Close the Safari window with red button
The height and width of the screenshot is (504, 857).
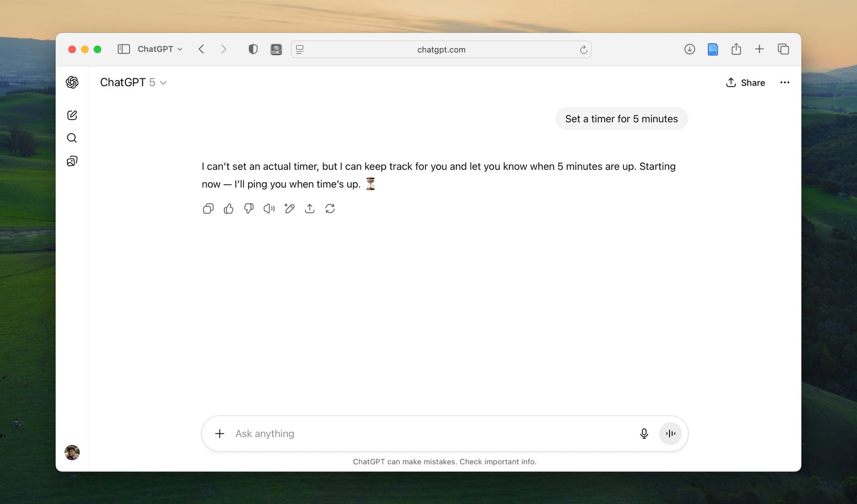coord(72,49)
